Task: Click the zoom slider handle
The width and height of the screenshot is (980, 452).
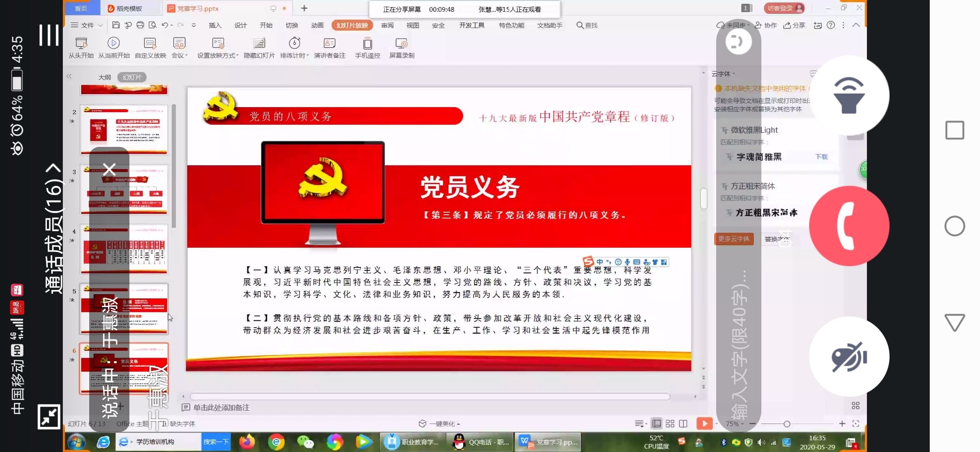Action: (787, 424)
